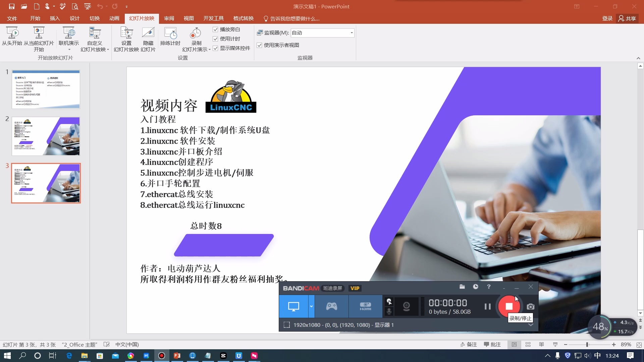Click Bandicam's screenshot camera icon
Screen dimensions: 644x362
[530, 306]
